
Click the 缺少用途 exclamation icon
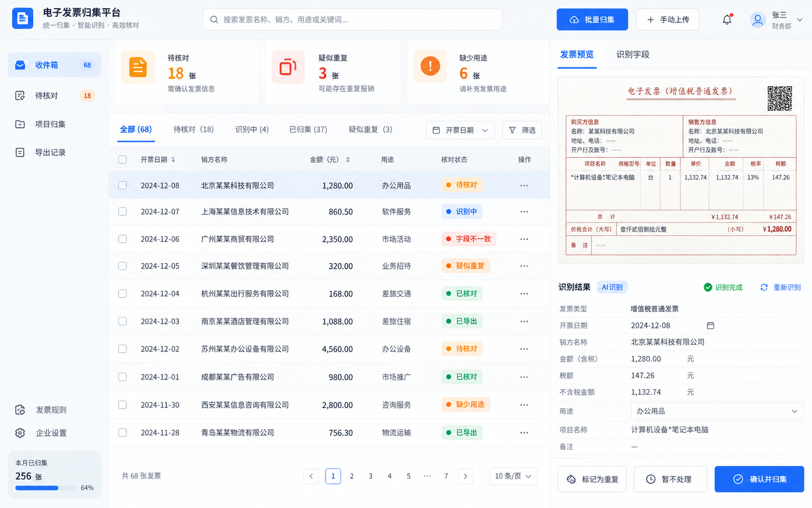[x=430, y=66]
